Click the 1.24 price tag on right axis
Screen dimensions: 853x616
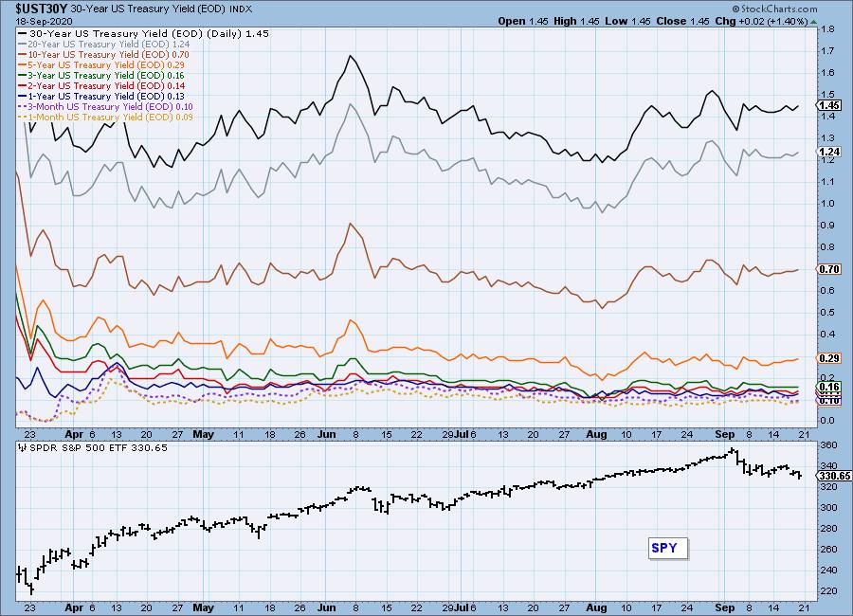(829, 152)
